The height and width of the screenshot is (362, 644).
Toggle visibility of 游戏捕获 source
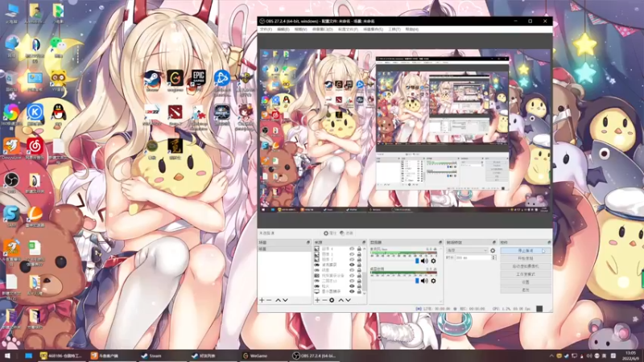(x=352, y=265)
